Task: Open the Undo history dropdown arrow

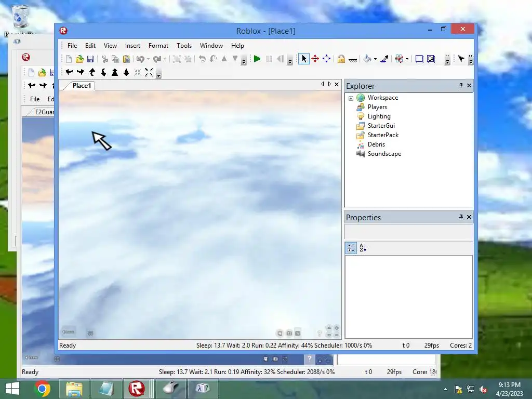Action: pos(148,59)
